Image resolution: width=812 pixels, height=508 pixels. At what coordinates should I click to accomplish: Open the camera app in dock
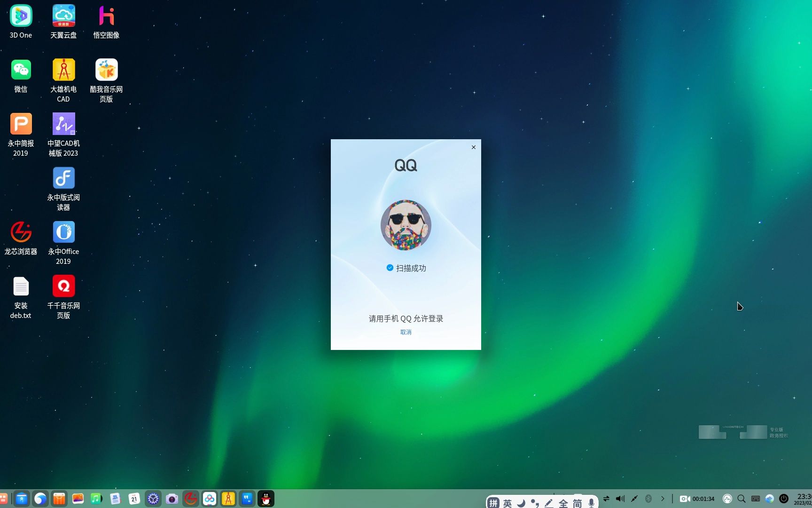click(x=172, y=499)
